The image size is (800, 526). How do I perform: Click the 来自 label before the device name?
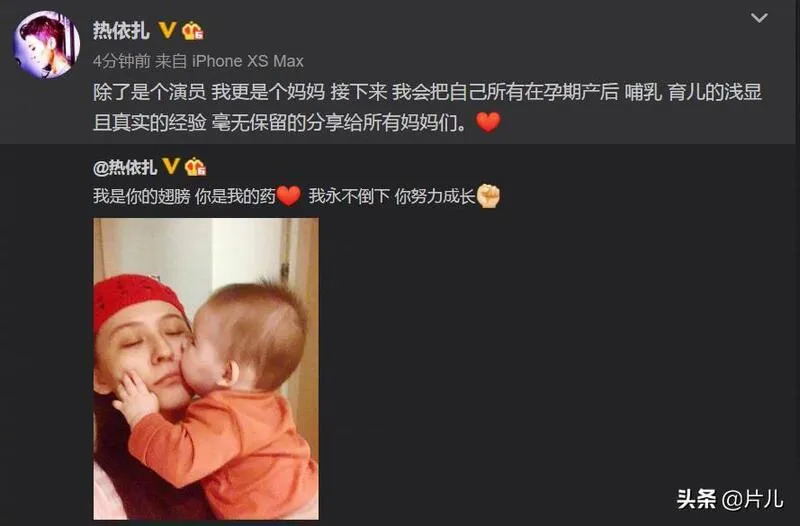(171, 61)
